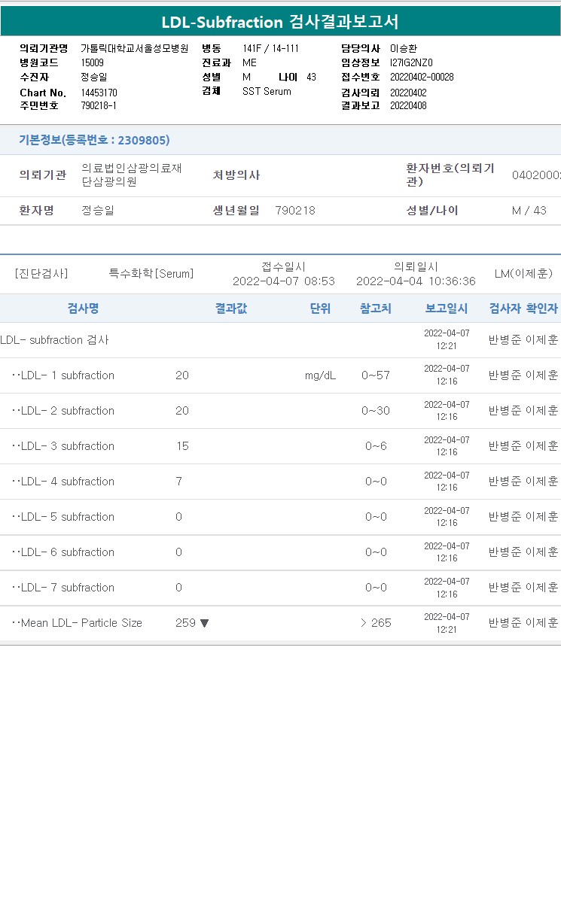Image resolution: width=561 pixels, height=924 pixels.
Task: Select the Mean LDL- Particle Size row
Action: pyautogui.click(x=280, y=623)
